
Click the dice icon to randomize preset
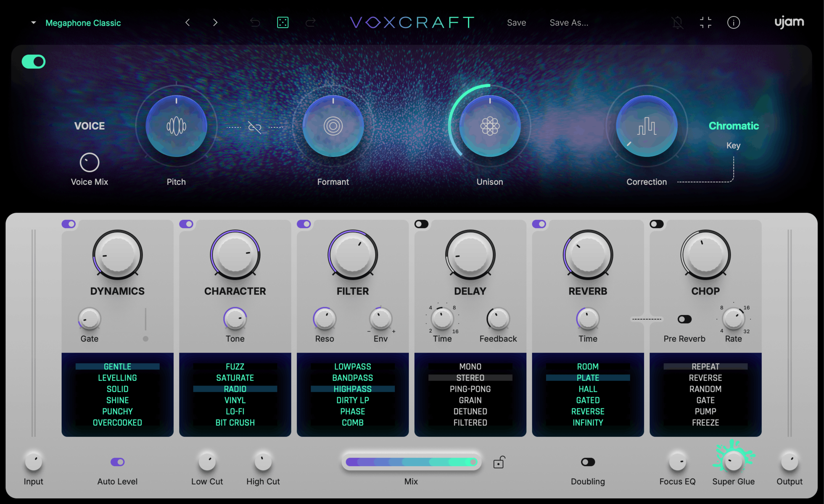click(283, 22)
